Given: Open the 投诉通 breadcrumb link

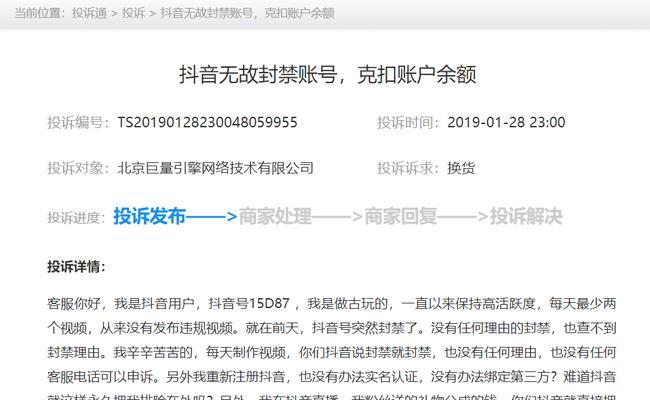Looking at the screenshot, I should click(89, 13).
